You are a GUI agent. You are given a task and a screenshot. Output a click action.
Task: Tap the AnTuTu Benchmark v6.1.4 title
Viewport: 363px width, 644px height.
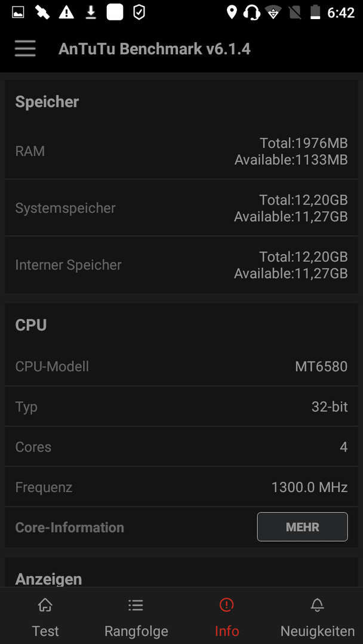click(155, 49)
